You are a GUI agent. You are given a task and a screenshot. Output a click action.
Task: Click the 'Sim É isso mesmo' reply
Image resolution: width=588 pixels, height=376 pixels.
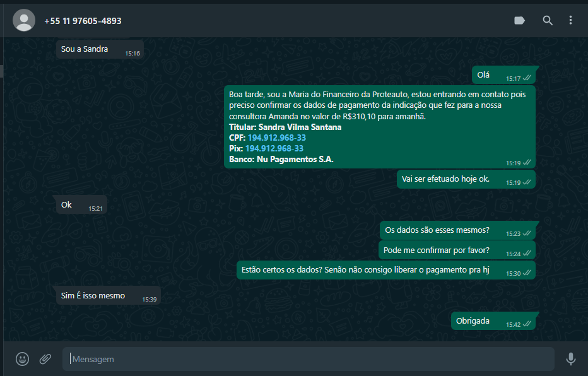tap(93, 296)
